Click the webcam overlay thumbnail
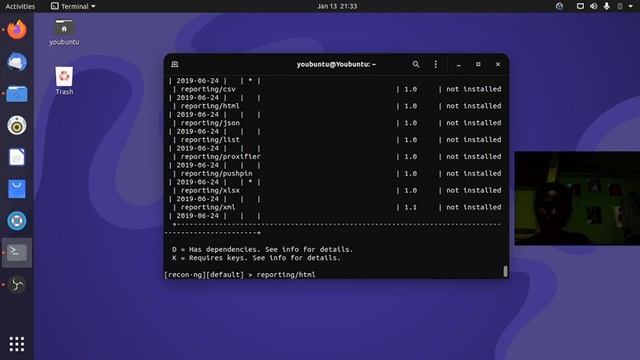Image resolution: width=640 pixels, height=360 pixels. [x=577, y=198]
